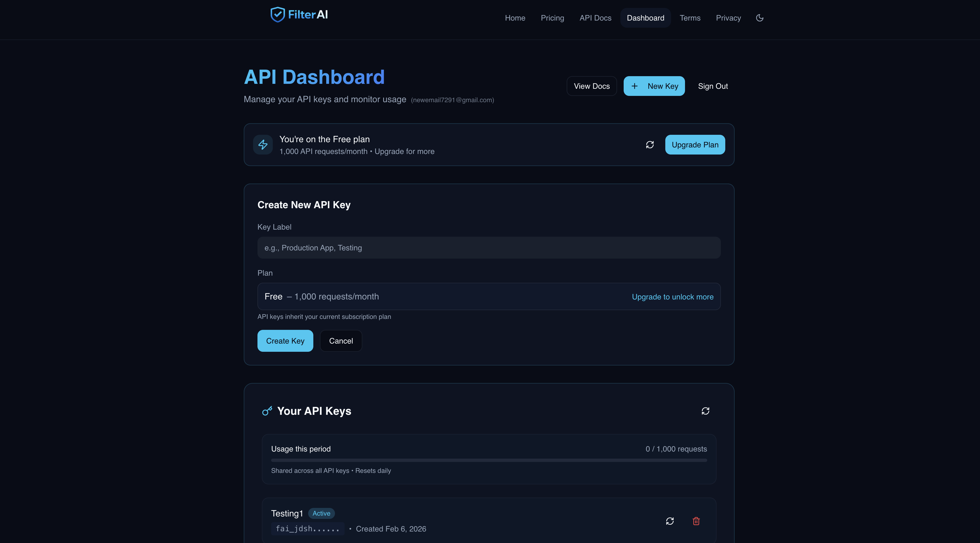Click the lightning bolt Free plan icon
980x543 pixels.
click(263, 145)
